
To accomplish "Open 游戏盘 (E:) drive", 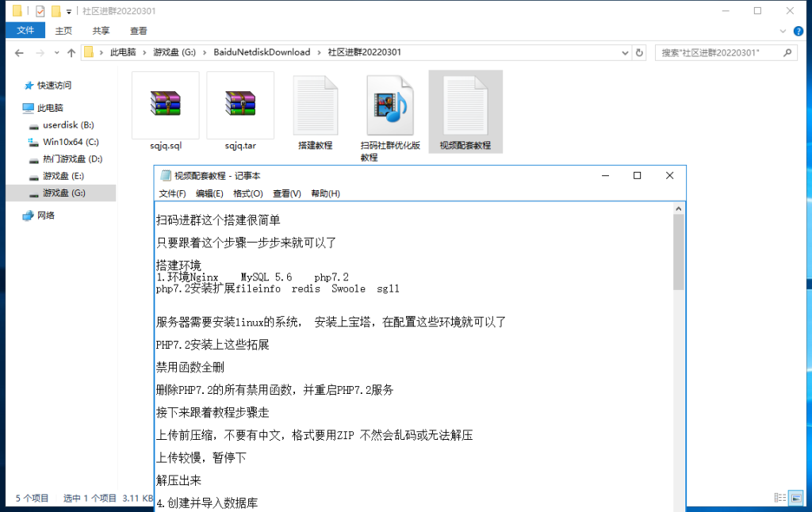I will coord(63,176).
